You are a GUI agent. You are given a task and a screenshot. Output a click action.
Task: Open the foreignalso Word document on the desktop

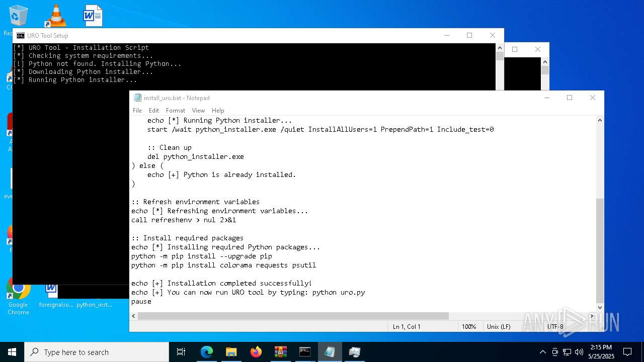[52, 297]
